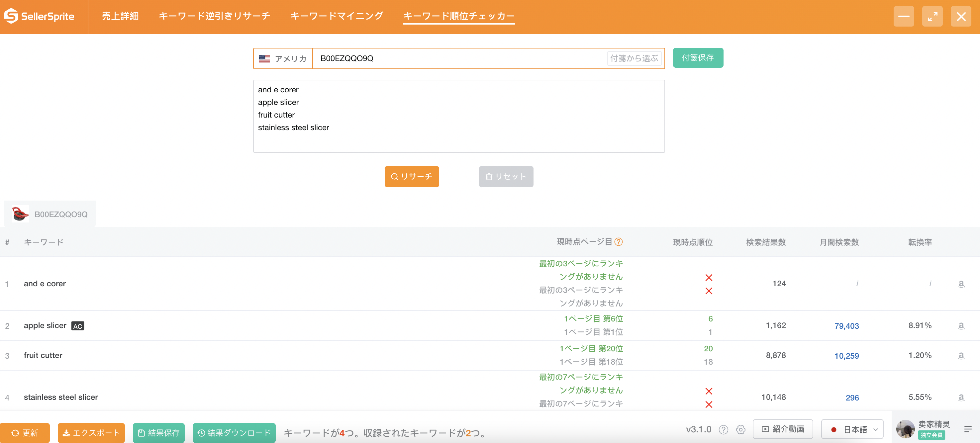Viewport: 980px width, 443px height.
Task: Click the expand-to-fullscreen icon in header
Action: pyautogui.click(x=932, y=16)
